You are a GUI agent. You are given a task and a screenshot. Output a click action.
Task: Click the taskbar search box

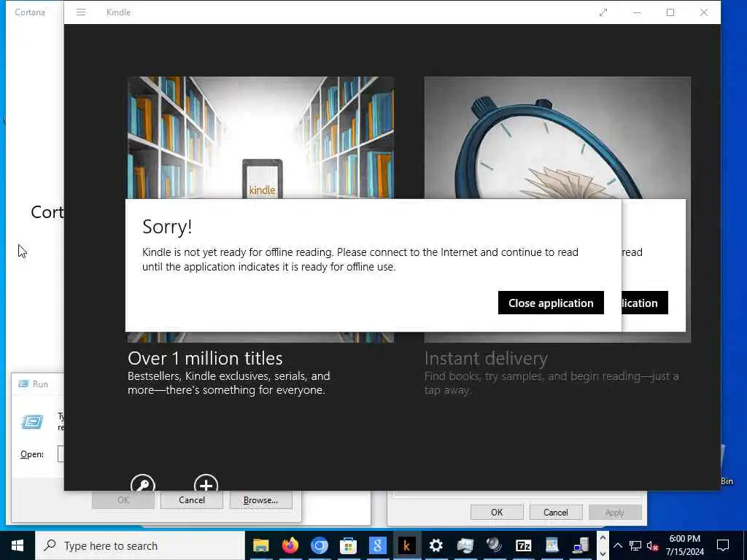coord(140,545)
